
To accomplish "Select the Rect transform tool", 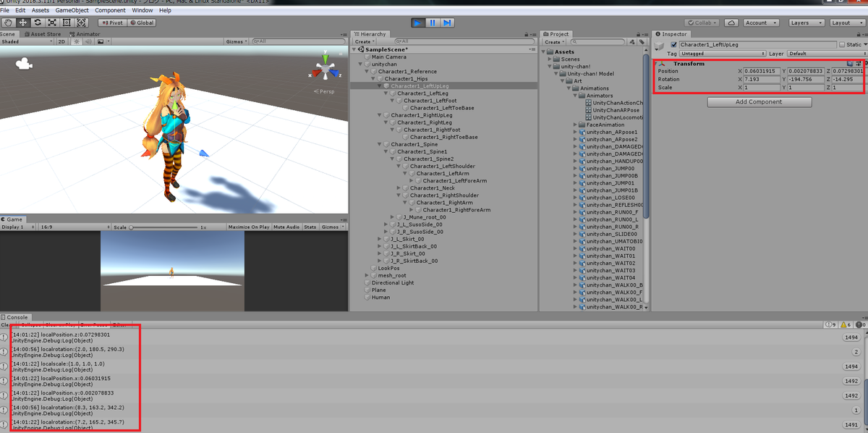I will [67, 22].
